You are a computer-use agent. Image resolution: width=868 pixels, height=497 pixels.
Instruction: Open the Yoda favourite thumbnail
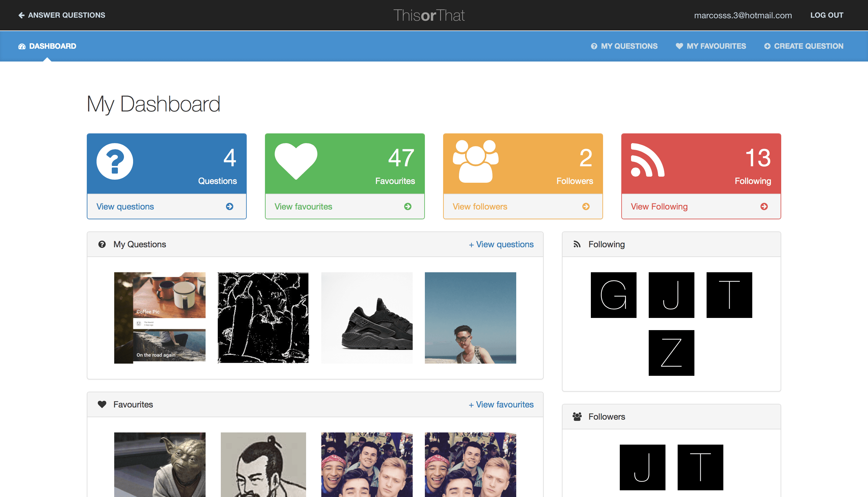[160, 465]
